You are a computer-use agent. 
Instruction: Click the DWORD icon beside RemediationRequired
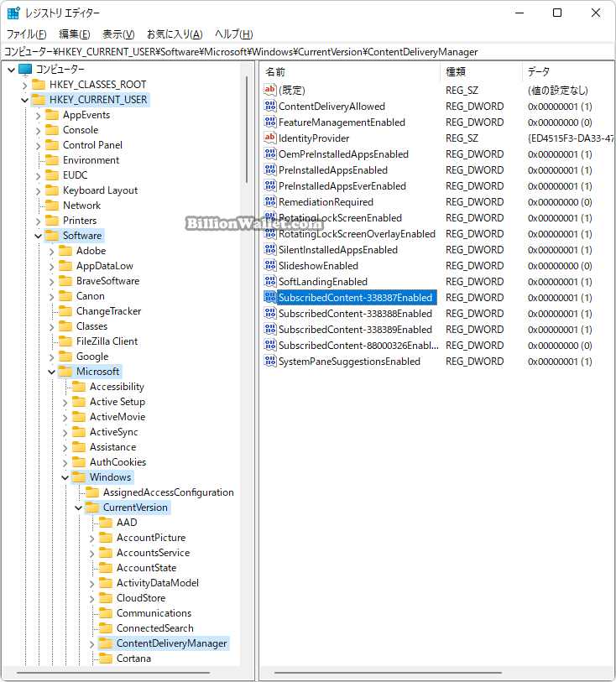pyautogui.click(x=269, y=201)
